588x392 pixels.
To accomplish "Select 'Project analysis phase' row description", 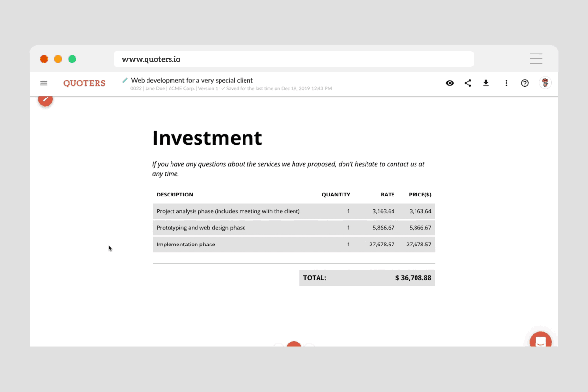I will [x=228, y=211].
